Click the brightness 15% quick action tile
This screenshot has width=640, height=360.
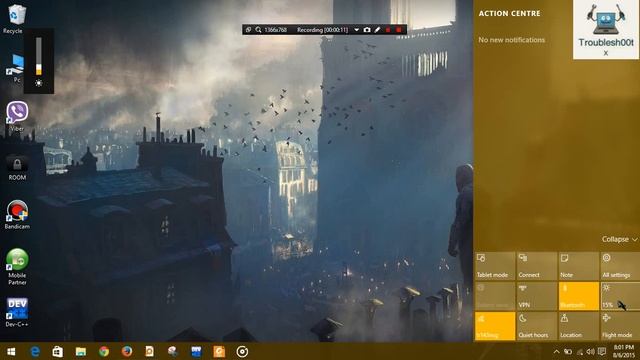(620, 296)
